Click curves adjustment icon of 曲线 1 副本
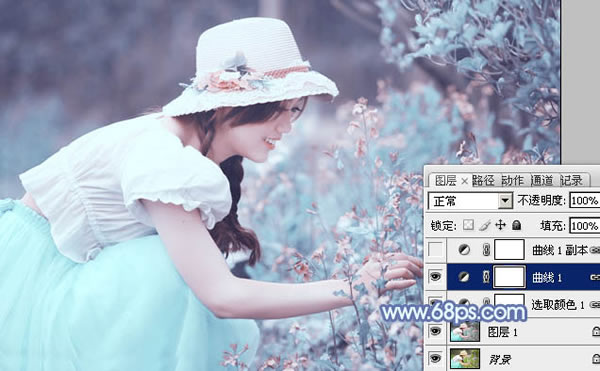 coord(464,250)
